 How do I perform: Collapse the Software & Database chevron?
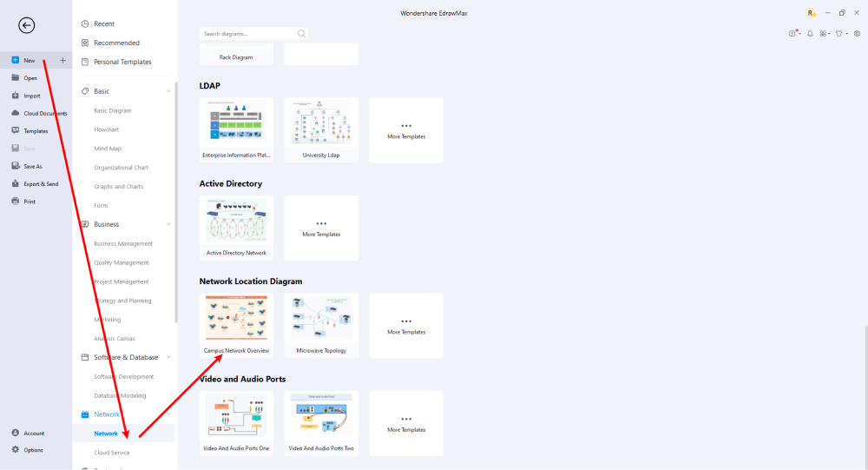point(169,357)
